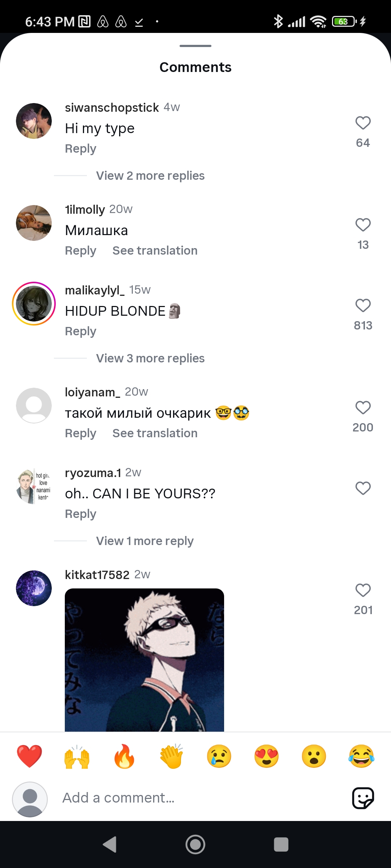Tap the red heart quick emoji
This screenshot has height=868, width=391.
tap(29, 756)
